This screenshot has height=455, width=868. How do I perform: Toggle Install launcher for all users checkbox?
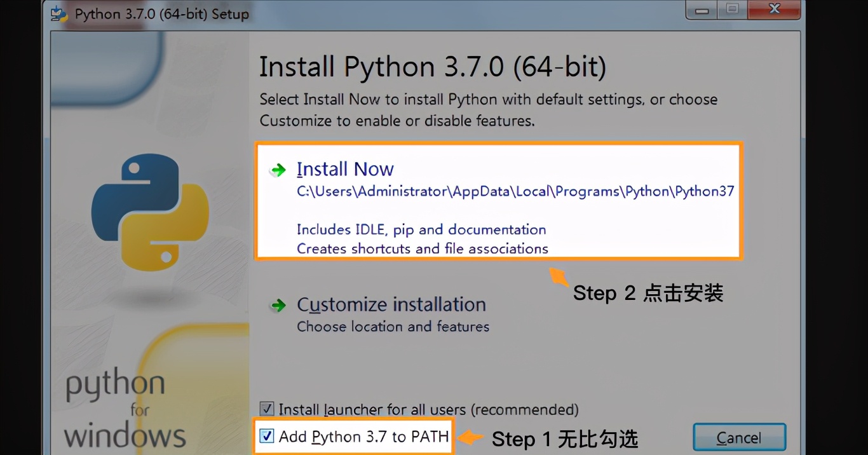tap(267, 409)
